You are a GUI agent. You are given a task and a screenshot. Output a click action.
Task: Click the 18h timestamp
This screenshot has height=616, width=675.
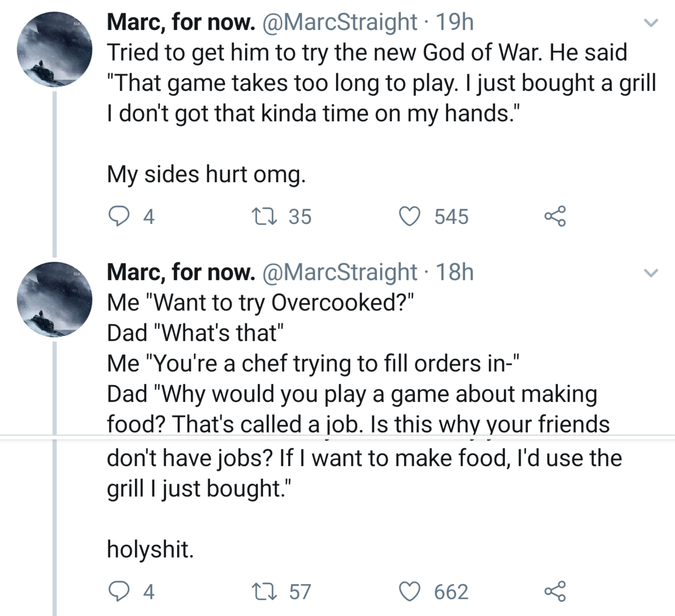pyautogui.click(x=455, y=272)
